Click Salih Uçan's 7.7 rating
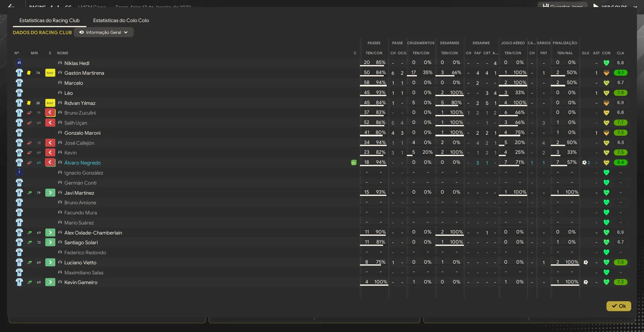Viewport: 644px width, 332px height. point(620,123)
